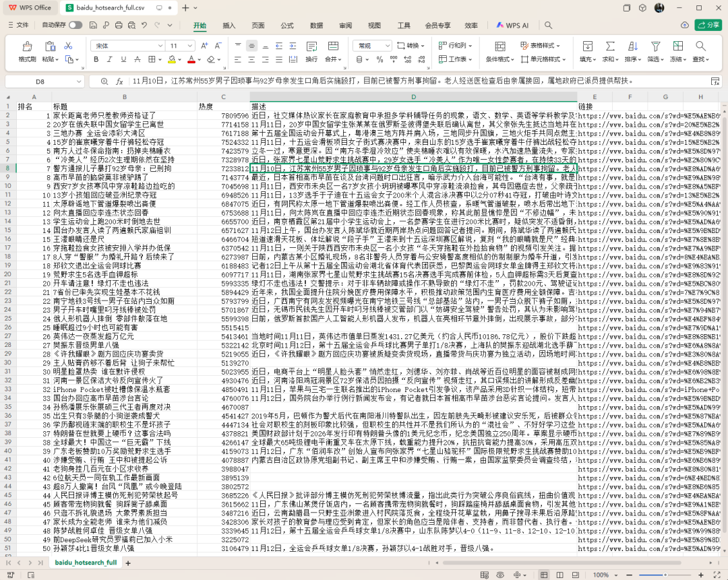Toggle the AutoSave (自动保存) switch

pyautogui.click(x=75, y=25)
